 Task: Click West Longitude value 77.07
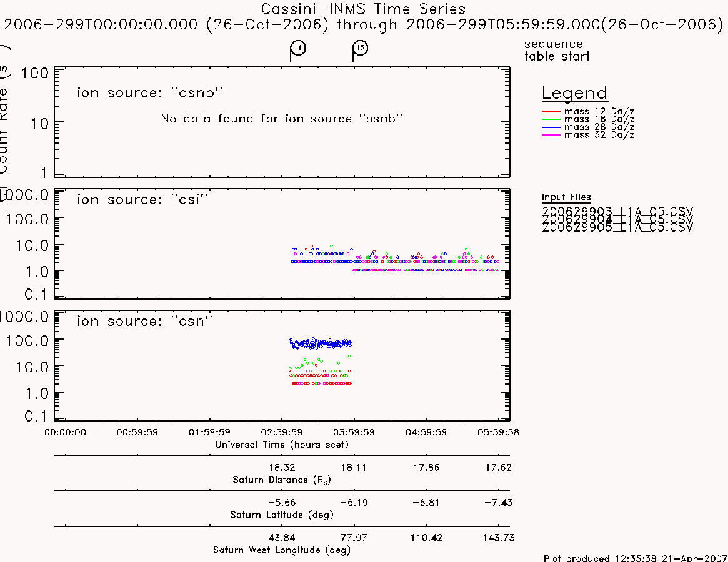coord(354,538)
